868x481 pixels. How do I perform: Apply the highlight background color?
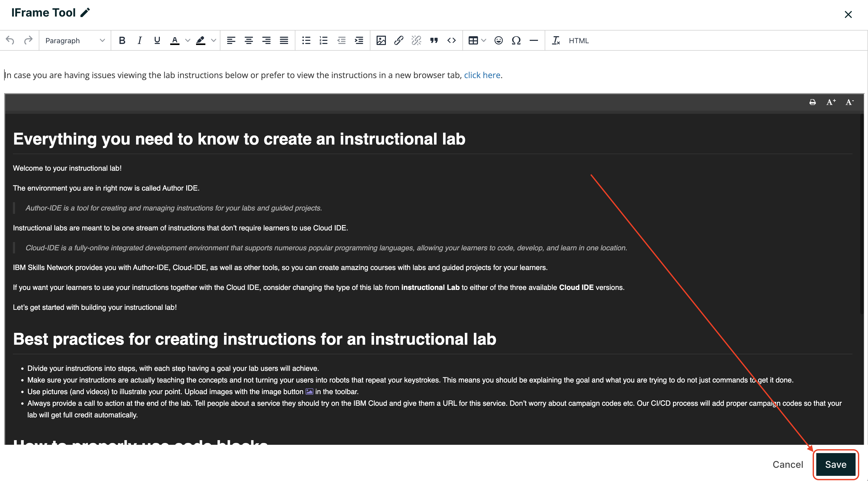200,40
